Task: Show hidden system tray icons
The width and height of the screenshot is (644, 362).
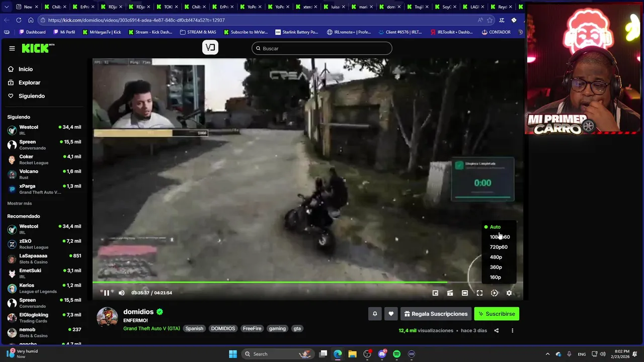Action: 547,354
